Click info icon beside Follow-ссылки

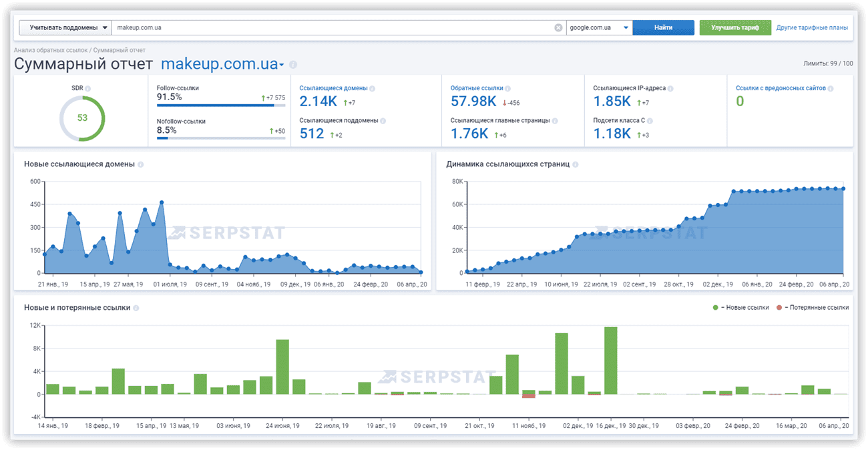click(x=204, y=88)
